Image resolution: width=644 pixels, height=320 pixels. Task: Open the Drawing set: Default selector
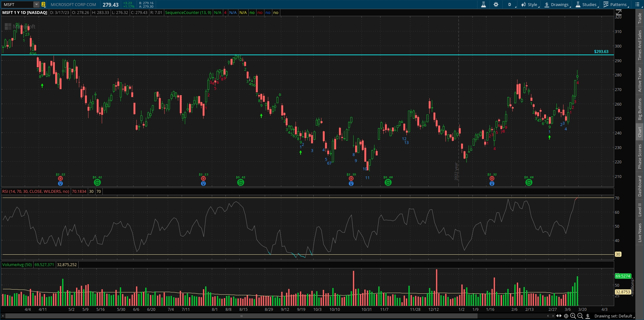[x=613, y=316]
